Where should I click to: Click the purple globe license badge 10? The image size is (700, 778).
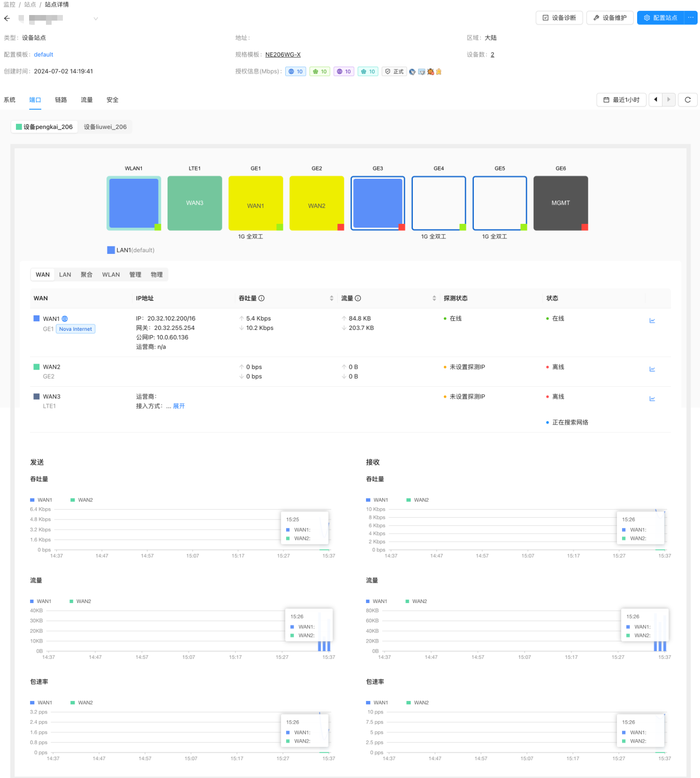(x=344, y=71)
